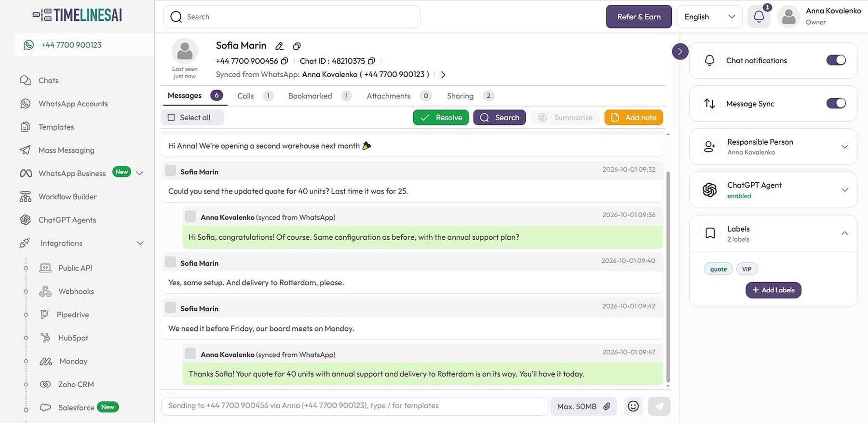This screenshot has height=423, width=868.
Task: Click the Resolve button
Action: [x=441, y=118]
